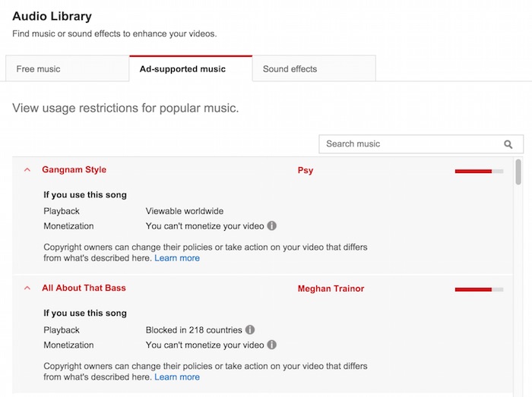Open the Sound effects tab

[x=290, y=69]
